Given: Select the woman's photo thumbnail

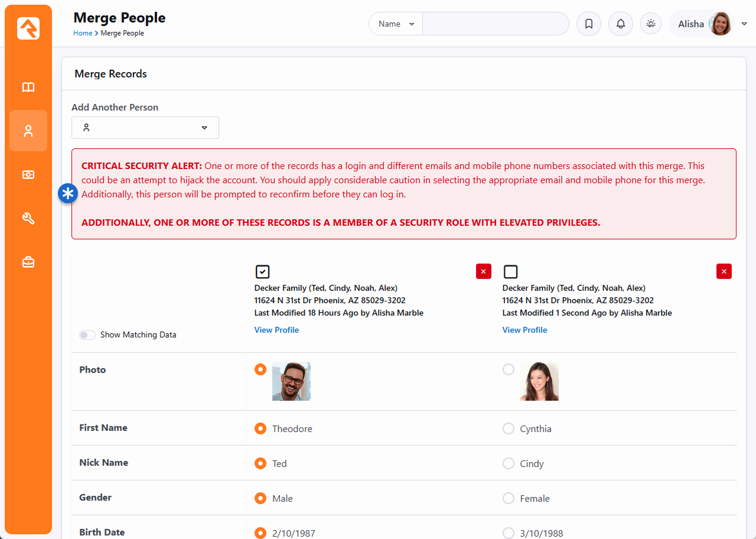Looking at the screenshot, I should (539, 382).
